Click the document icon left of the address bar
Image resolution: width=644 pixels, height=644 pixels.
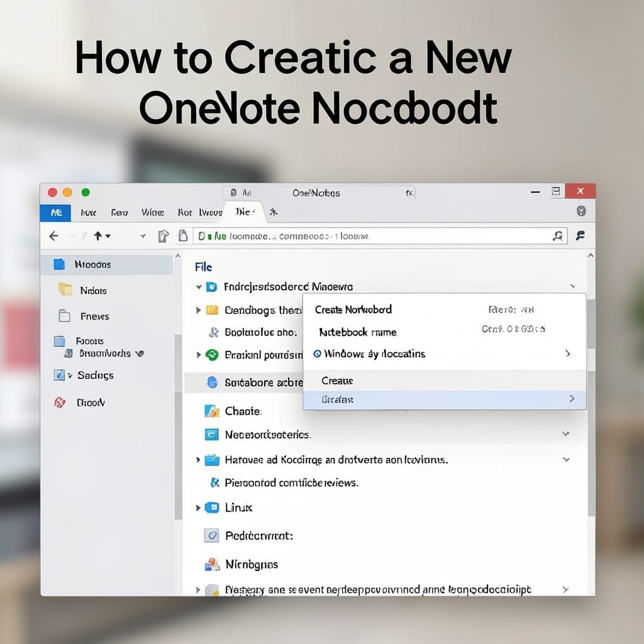coord(183,236)
